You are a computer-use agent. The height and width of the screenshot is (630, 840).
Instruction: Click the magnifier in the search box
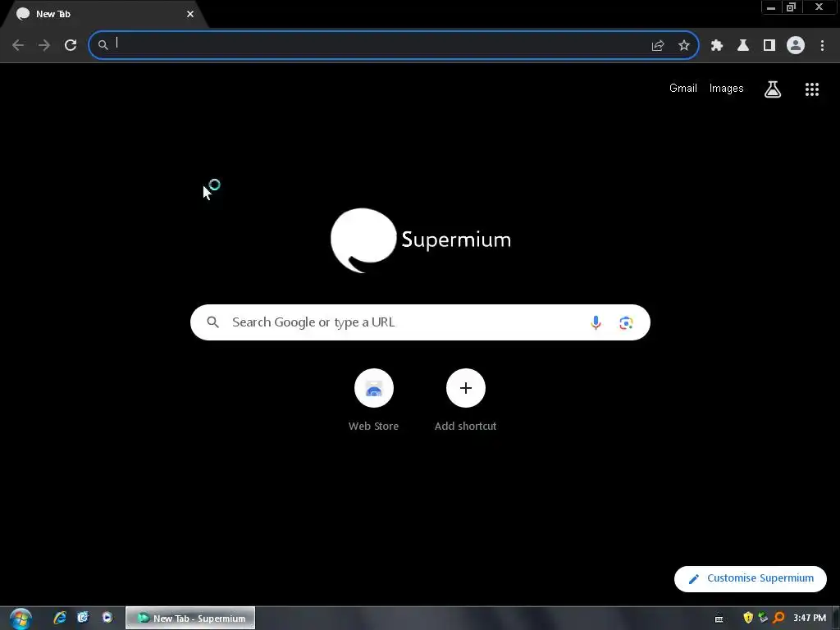click(213, 322)
